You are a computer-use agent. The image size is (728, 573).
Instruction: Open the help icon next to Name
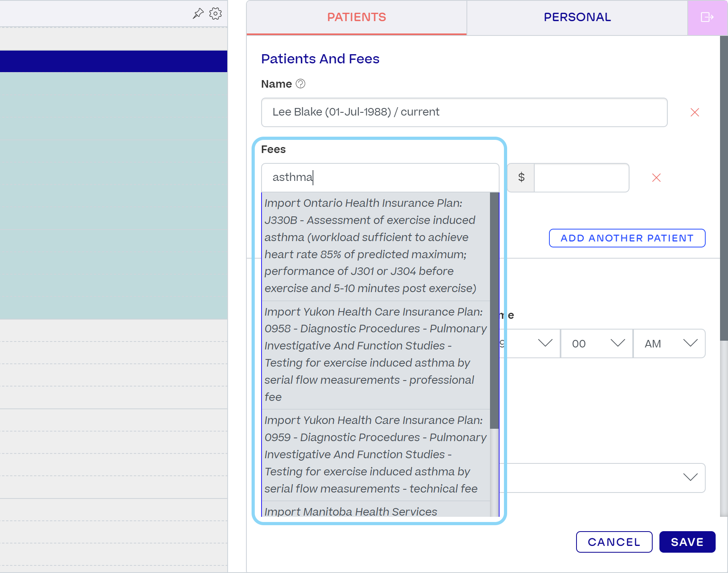(301, 84)
